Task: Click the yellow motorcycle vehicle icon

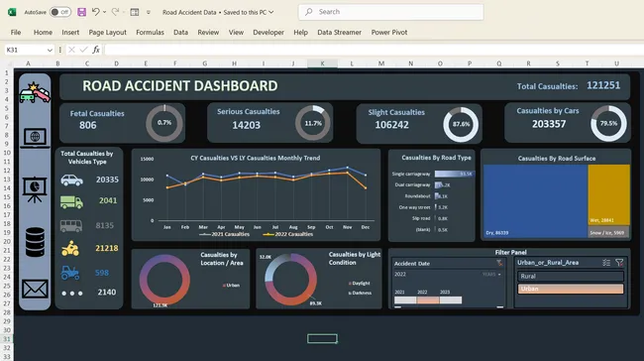Action: pos(70,248)
